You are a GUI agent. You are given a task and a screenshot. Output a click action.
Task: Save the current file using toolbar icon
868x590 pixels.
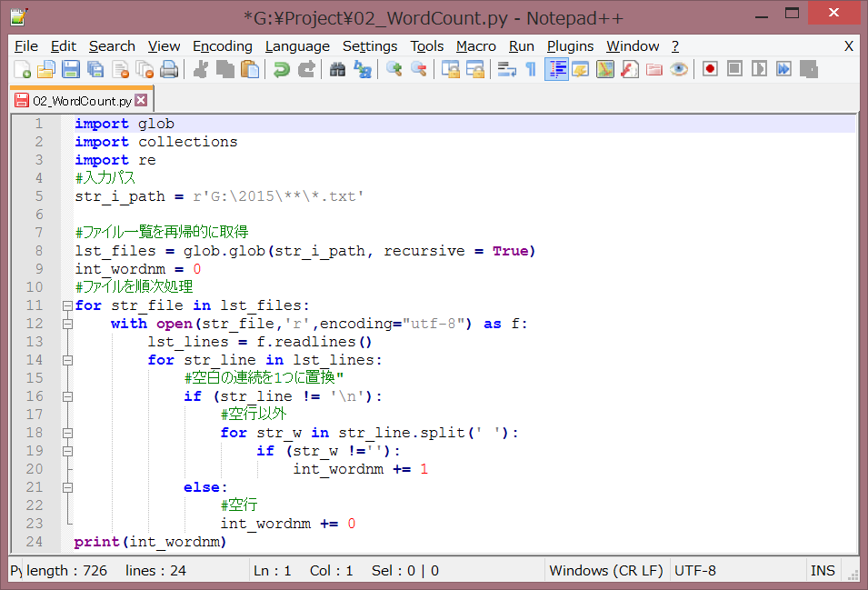(x=71, y=70)
